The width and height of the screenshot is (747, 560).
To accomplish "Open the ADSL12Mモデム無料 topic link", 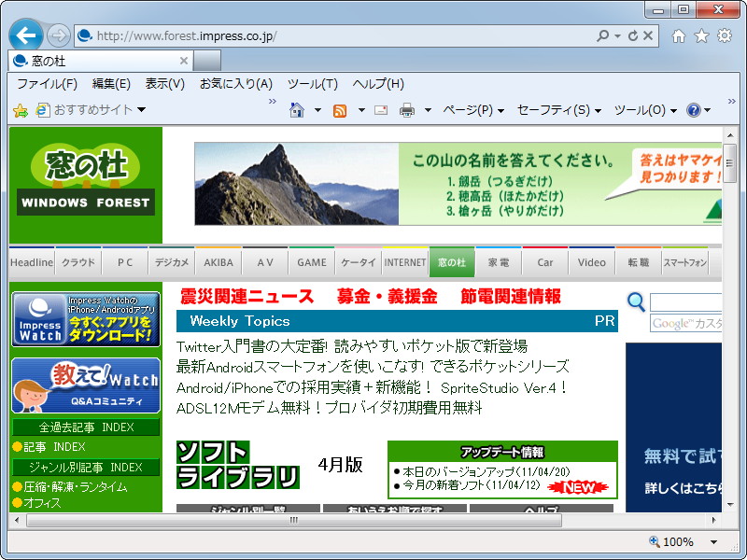I will pos(330,408).
